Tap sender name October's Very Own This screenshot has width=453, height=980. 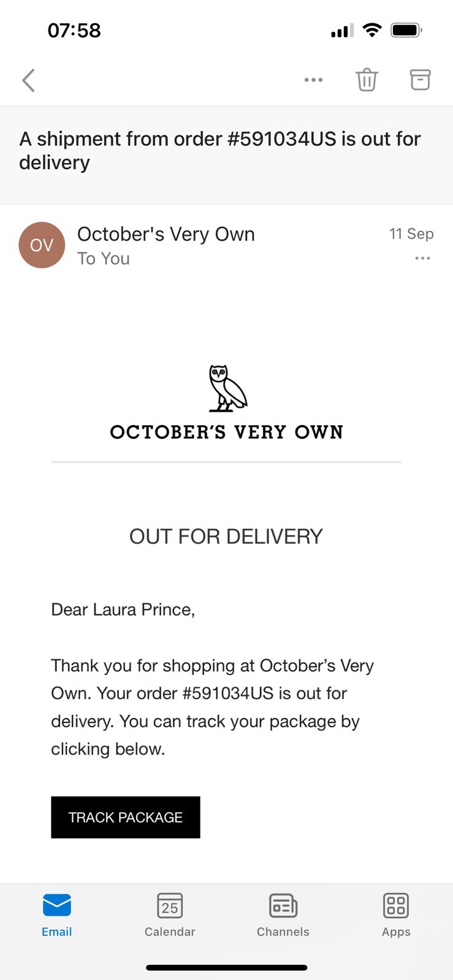166,234
